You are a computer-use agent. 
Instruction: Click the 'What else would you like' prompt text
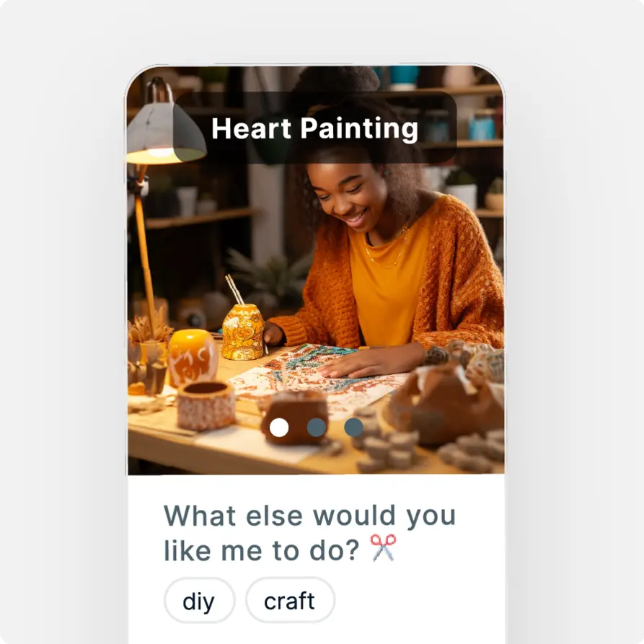(x=309, y=533)
